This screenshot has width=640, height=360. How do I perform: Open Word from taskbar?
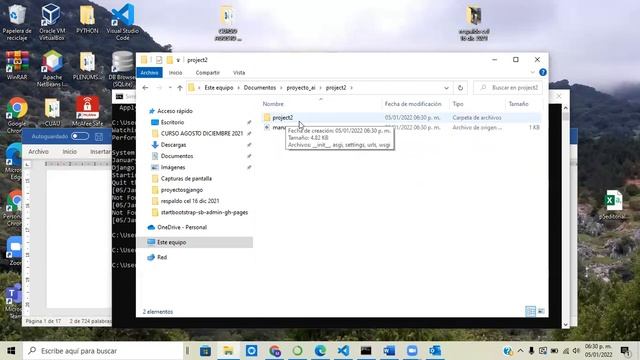tap(389, 351)
